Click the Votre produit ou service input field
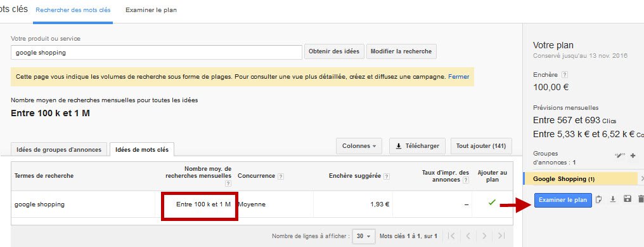Viewport: 644px width, 247px height. tap(157, 52)
